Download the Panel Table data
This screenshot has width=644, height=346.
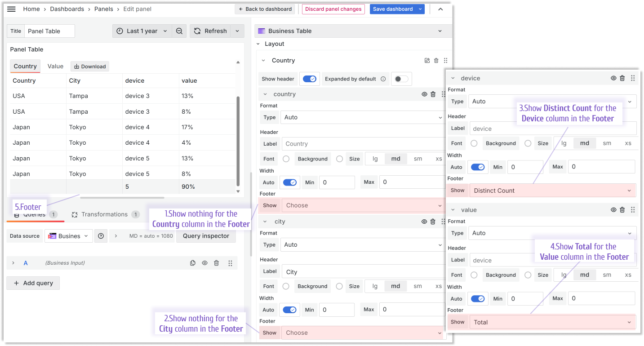(x=89, y=66)
